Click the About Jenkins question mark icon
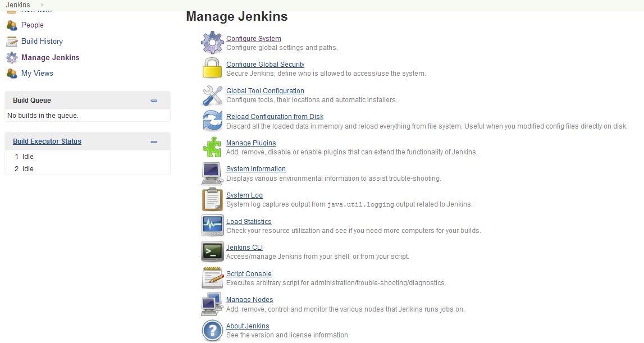The height and width of the screenshot is (343, 644). [212, 330]
